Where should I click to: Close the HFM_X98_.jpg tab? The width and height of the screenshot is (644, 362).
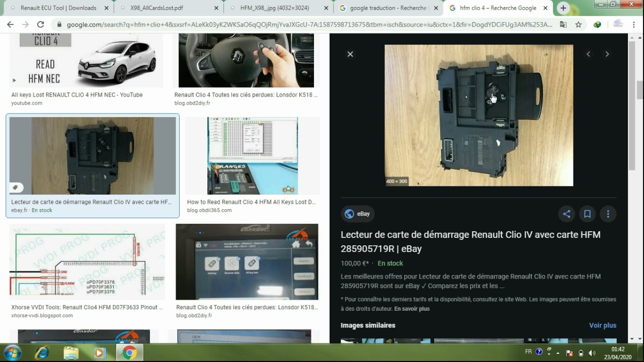[326, 8]
